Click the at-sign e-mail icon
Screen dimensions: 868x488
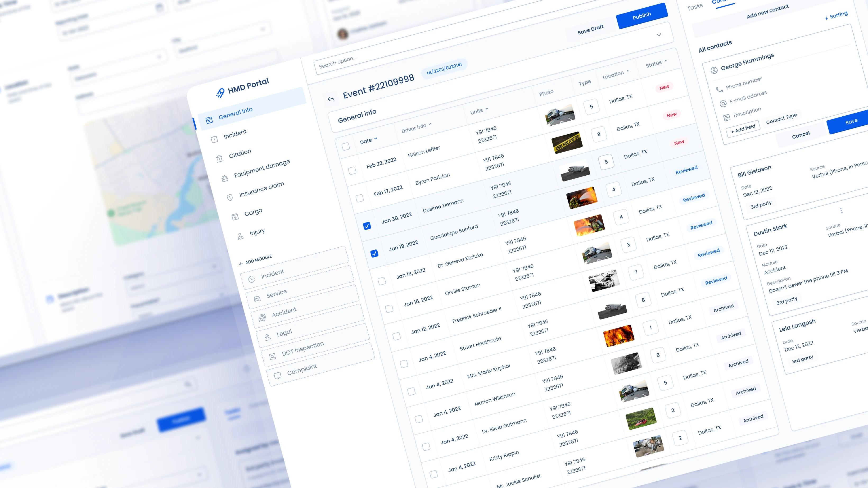(x=723, y=104)
